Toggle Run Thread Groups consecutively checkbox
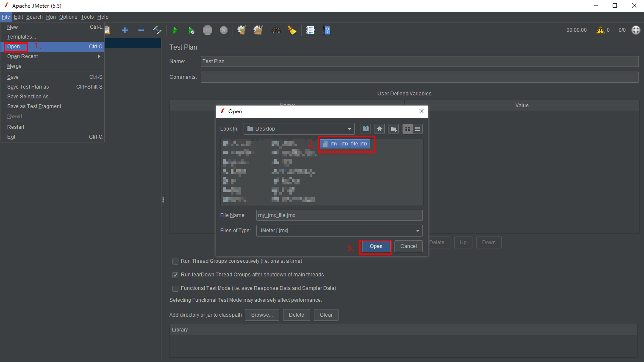The width and height of the screenshot is (644, 362). [175, 262]
